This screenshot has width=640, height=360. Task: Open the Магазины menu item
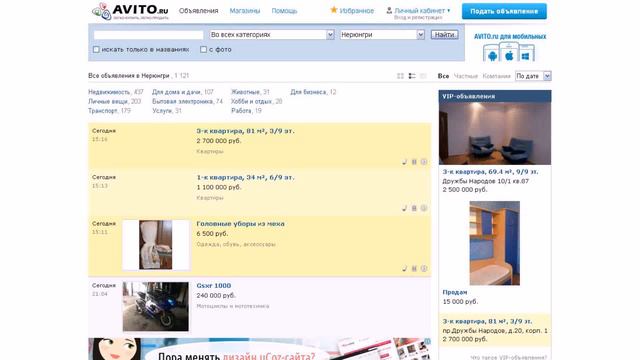[244, 11]
